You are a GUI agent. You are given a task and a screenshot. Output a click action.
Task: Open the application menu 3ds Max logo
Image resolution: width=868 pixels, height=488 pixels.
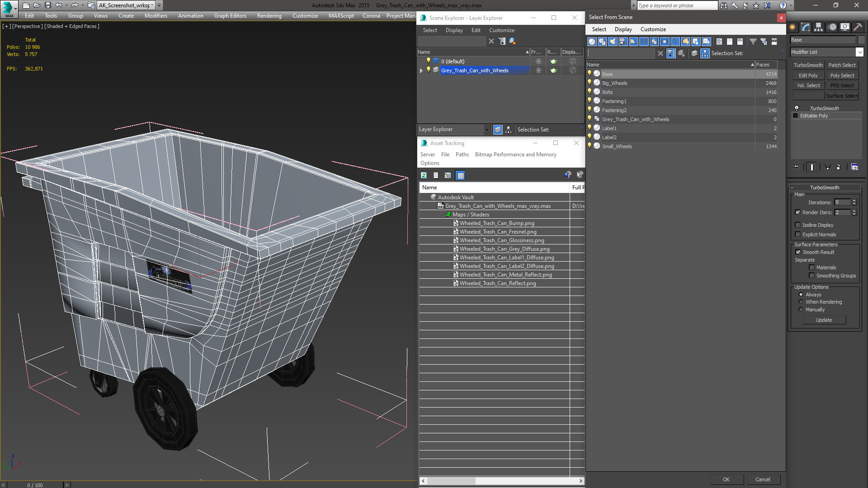[9, 9]
